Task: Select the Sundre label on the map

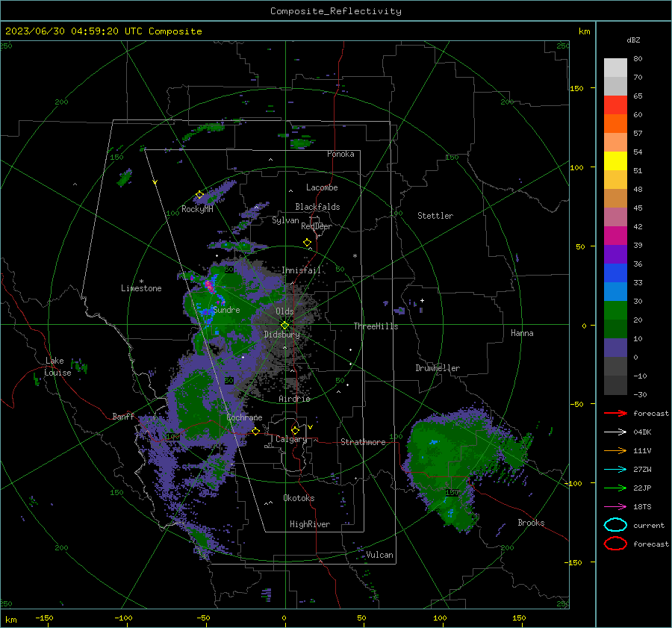Action: point(226,310)
